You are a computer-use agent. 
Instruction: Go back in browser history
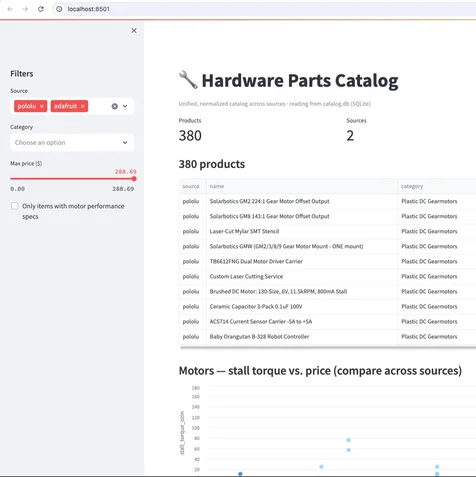click(10, 9)
